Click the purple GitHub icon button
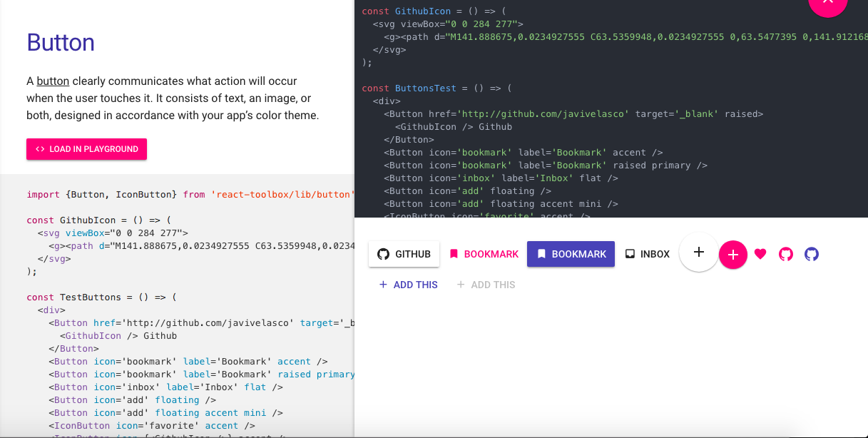The image size is (868, 438). pyautogui.click(x=812, y=254)
